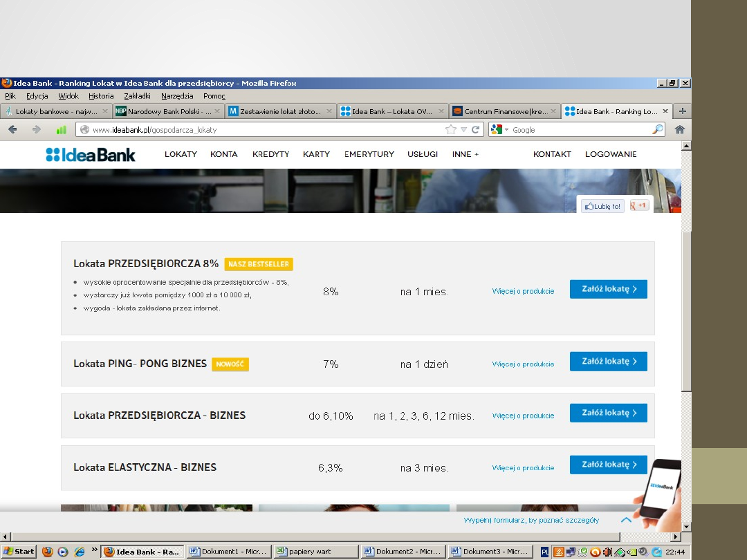Click the Lubię to! like button

(x=602, y=206)
